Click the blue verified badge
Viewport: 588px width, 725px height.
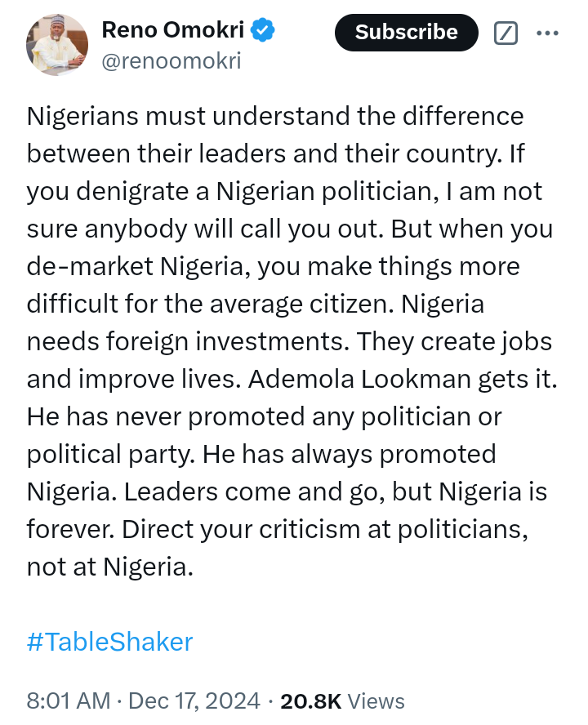(x=262, y=30)
